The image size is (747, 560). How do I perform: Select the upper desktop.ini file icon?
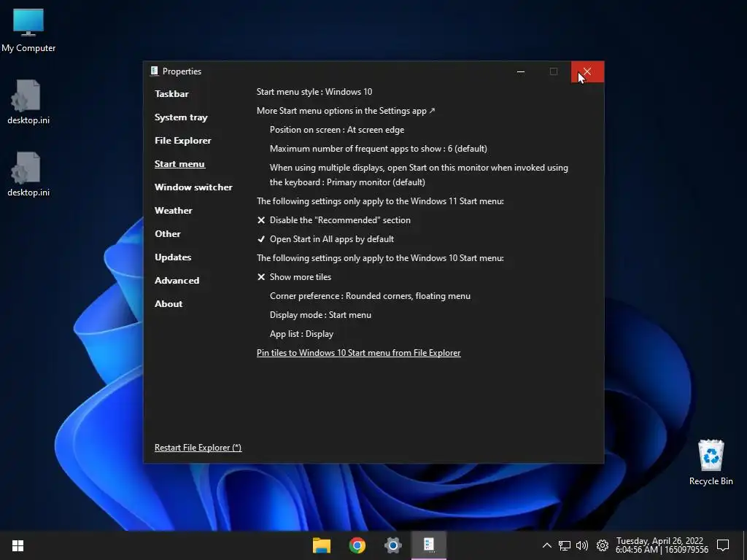(x=28, y=102)
